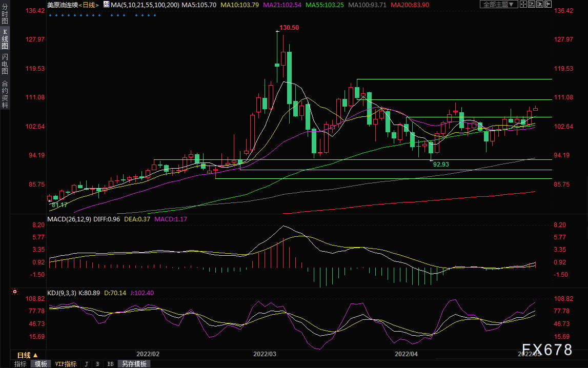The height and width of the screenshot is (368, 588).
Task: Click the 81.17 low price marker
Action: [59, 205]
